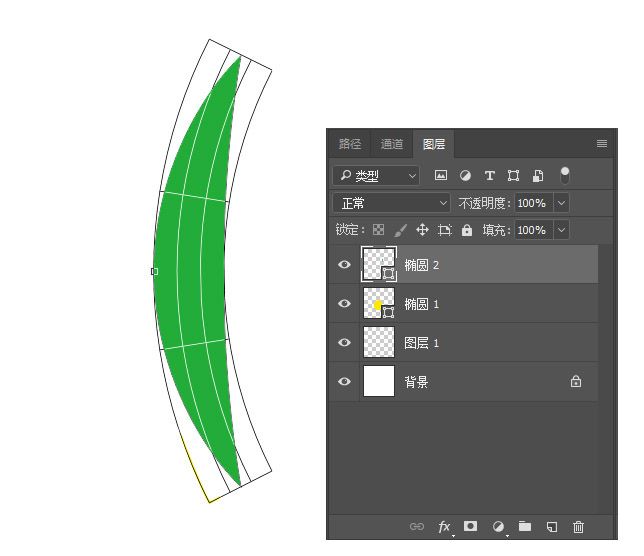644x556 pixels.
Task: Select layer name 图层 1
Action: coord(421,343)
